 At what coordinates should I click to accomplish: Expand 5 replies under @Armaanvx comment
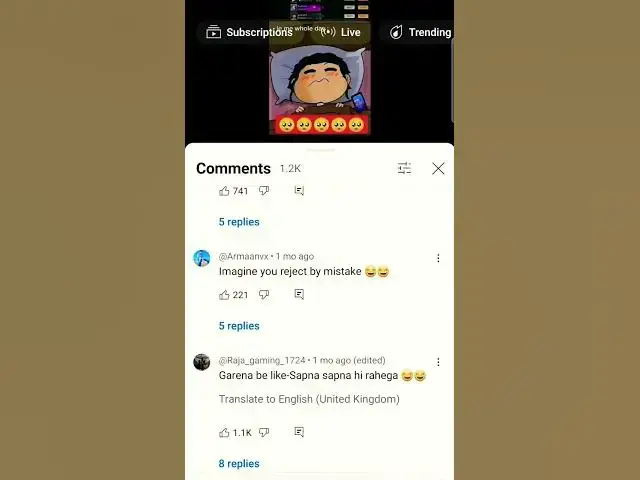tap(239, 326)
